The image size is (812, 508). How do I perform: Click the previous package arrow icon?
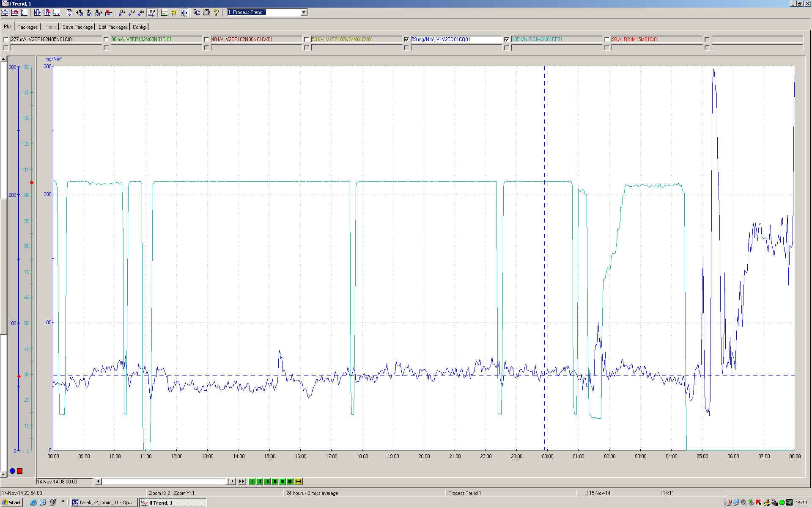pyautogui.click(x=80, y=13)
